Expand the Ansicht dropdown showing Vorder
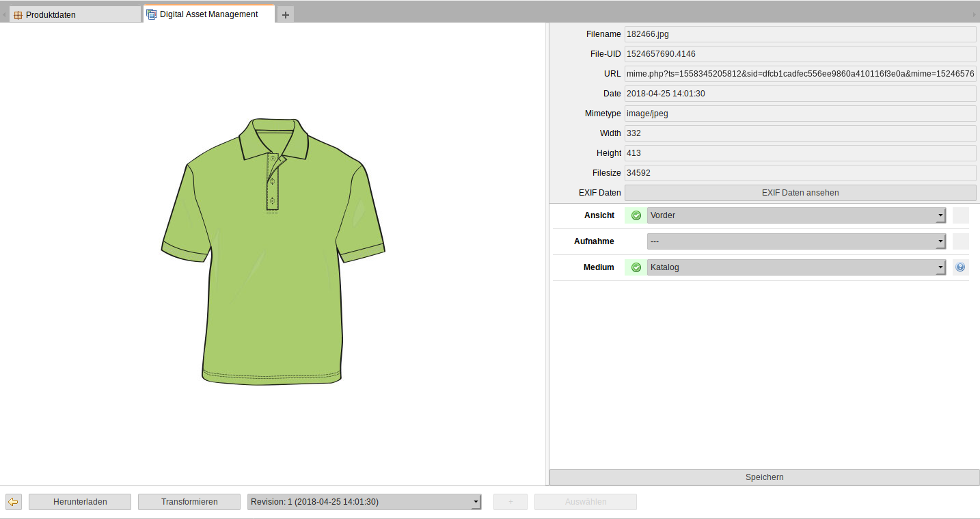The height and width of the screenshot is (519, 980). 796,215
